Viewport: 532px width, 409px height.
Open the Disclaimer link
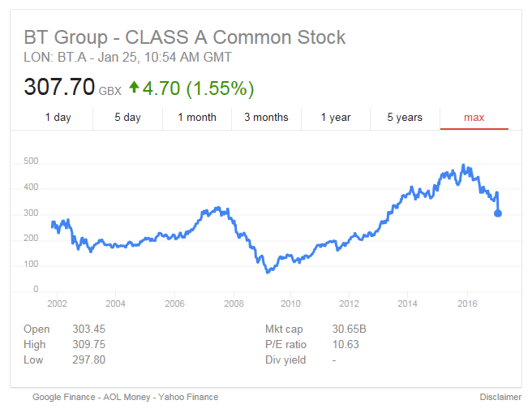point(500,397)
